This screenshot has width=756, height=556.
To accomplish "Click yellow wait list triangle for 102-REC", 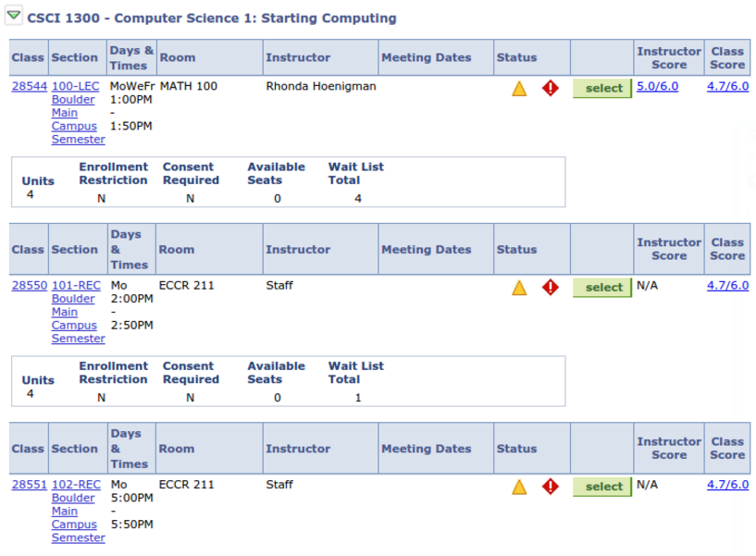I will 519,487.
